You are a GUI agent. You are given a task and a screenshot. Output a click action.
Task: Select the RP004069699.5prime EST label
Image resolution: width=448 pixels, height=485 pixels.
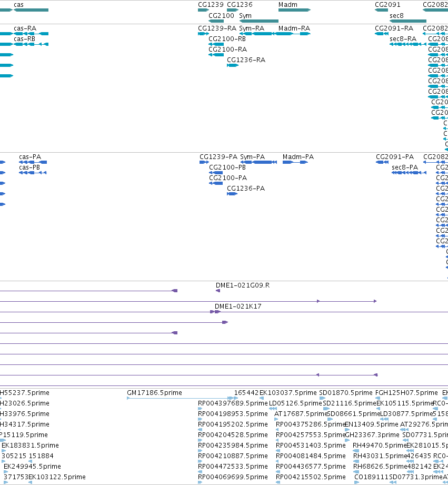point(233,477)
